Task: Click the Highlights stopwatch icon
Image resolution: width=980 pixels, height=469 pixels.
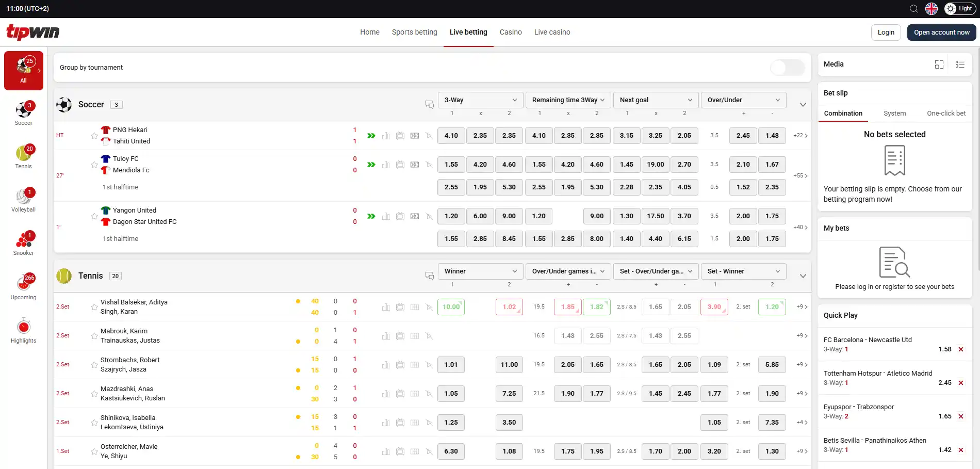Action: pyautogui.click(x=23, y=327)
